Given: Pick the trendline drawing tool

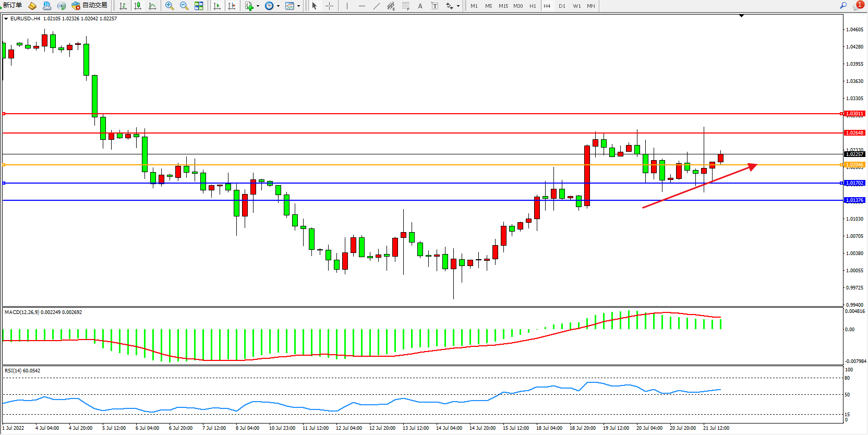Looking at the screenshot, I should (x=377, y=6).
